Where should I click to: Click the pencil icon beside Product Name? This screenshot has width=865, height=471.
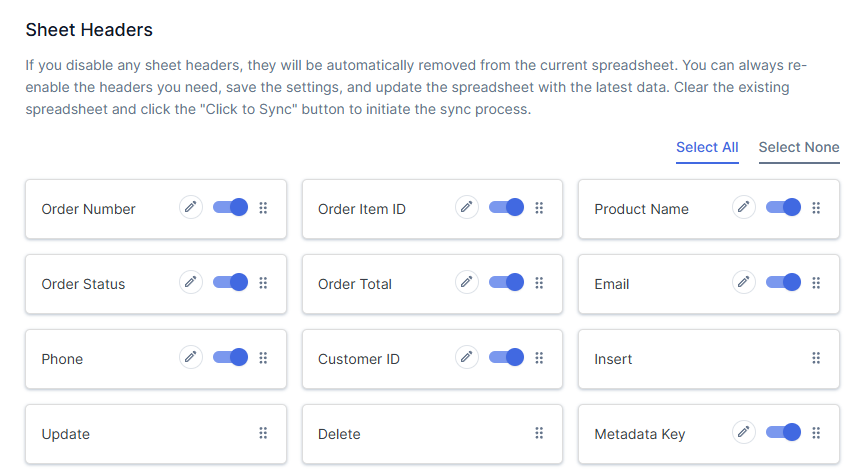point(743,207)
